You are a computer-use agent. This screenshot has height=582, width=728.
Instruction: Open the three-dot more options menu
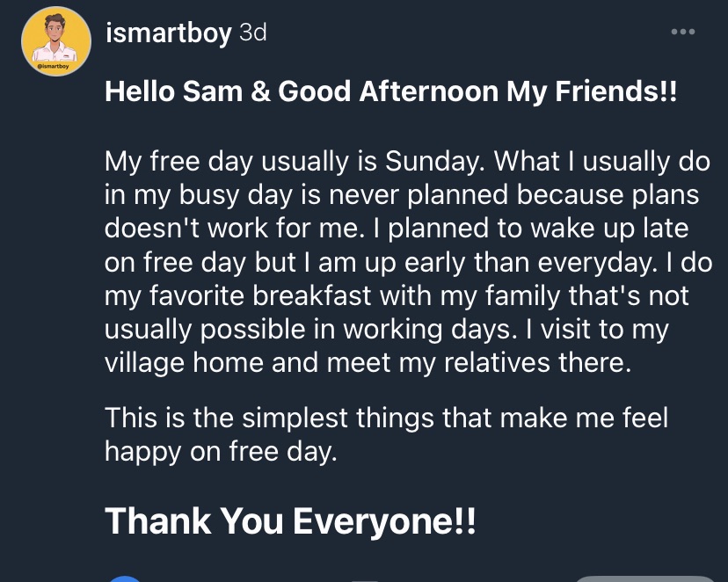click(682, 33)
